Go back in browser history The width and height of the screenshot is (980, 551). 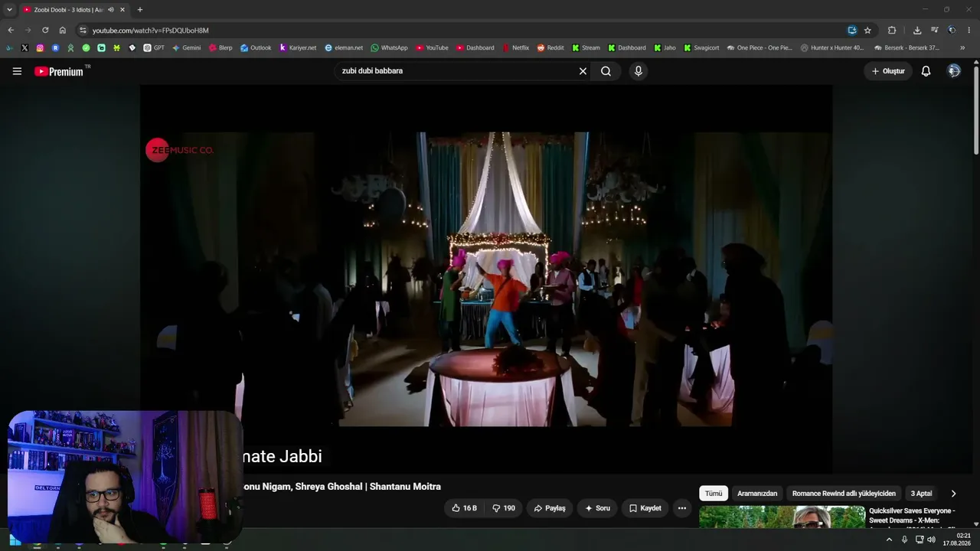coord(11,31)
